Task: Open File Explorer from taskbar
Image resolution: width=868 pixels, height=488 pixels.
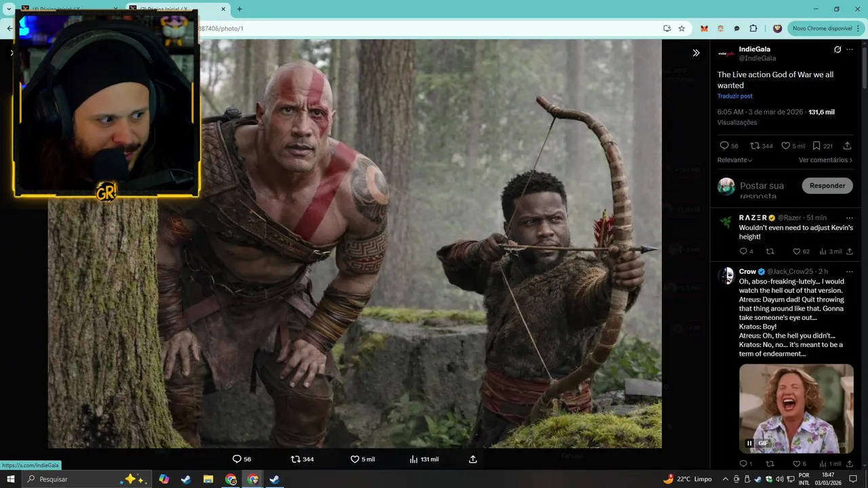Action: [208, 479]
